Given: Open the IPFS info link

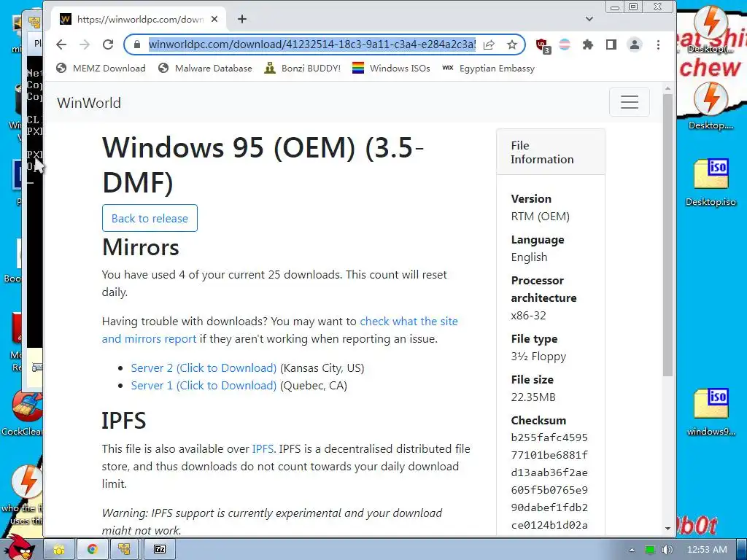Looking at the screenshot, I should pos(263,449).
